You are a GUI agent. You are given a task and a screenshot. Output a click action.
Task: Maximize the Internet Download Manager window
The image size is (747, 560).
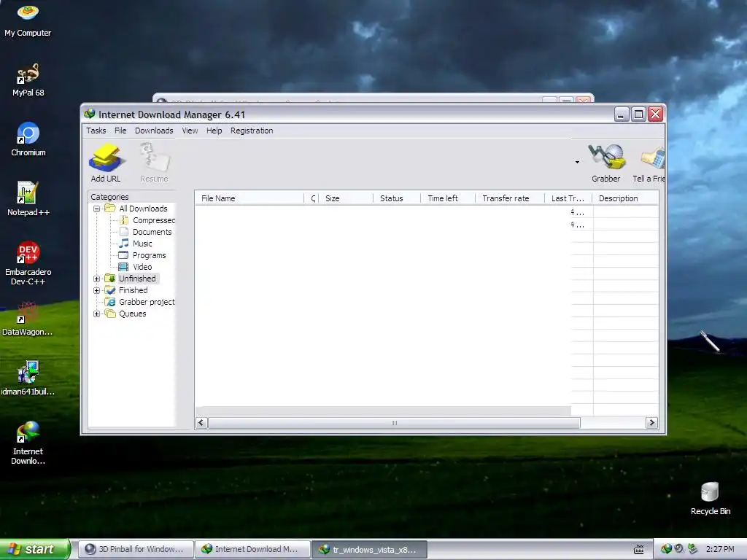tap(638, 114)
